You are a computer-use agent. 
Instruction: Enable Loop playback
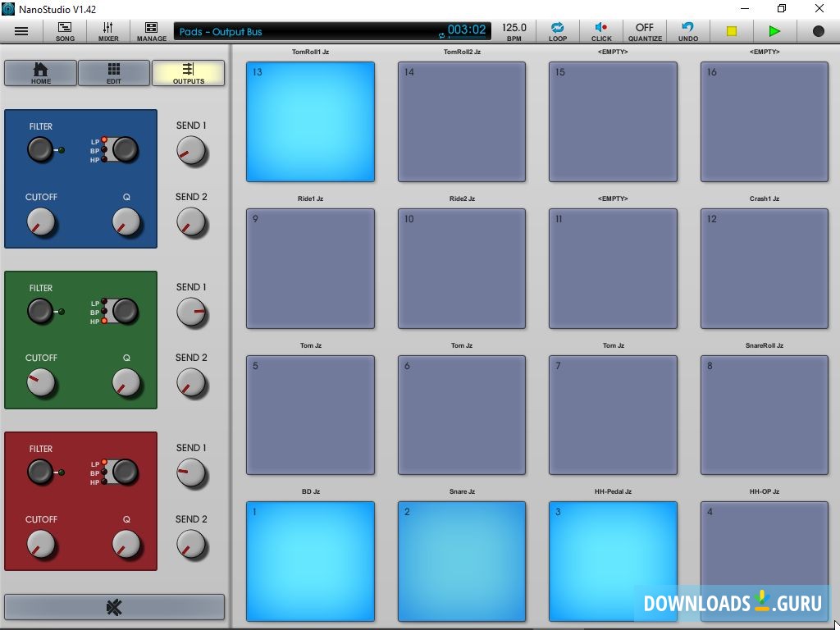558,31
